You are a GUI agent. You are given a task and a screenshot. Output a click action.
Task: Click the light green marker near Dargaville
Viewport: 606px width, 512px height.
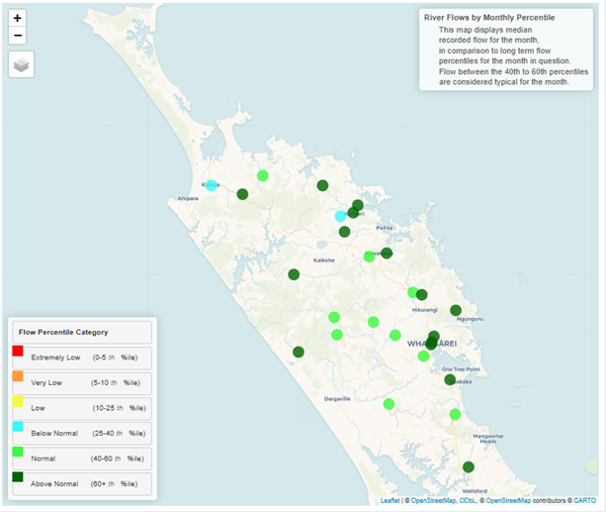(389, 404)
